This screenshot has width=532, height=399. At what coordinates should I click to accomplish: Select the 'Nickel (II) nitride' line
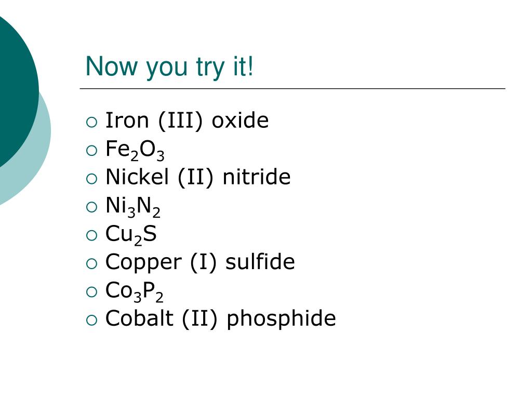pyautogui.click(x=198, y=177)
